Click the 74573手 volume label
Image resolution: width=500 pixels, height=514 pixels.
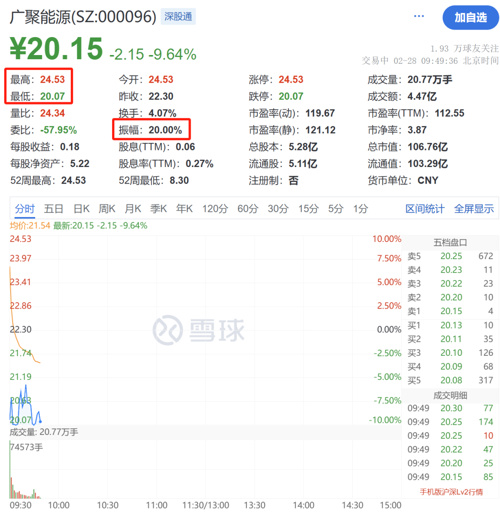(x=26, y=447)
